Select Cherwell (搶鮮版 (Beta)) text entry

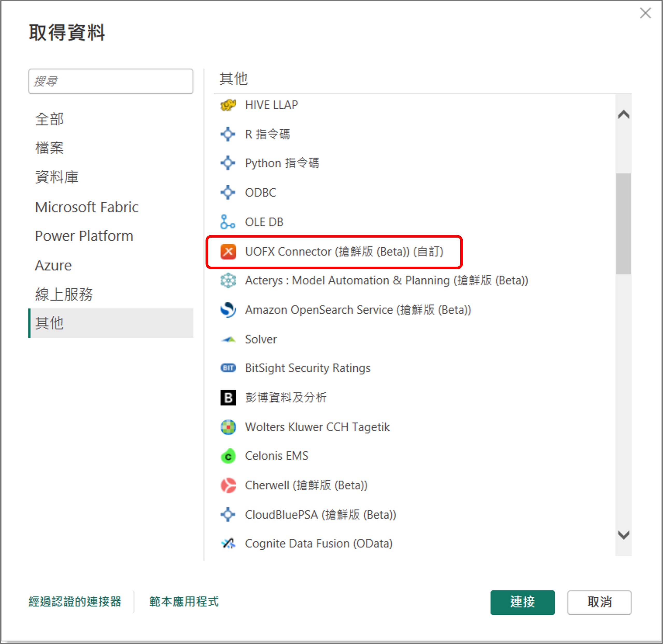[x=306, y=485]
